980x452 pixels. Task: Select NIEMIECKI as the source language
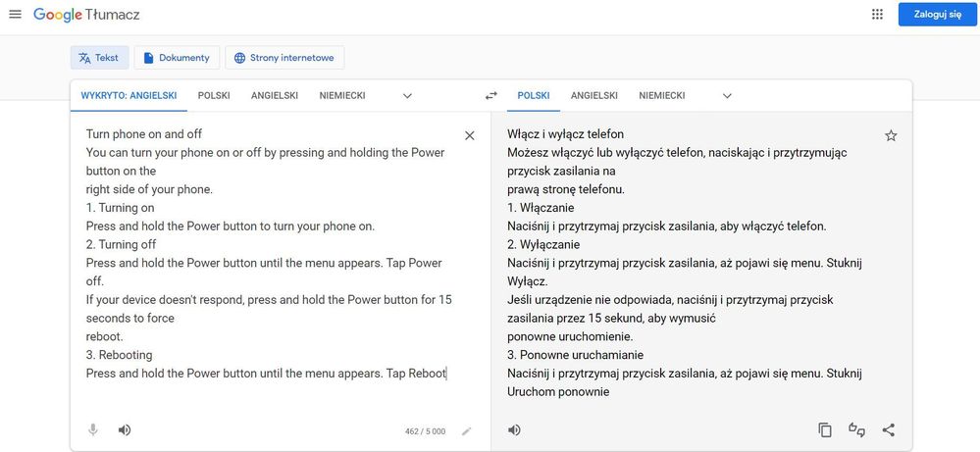pos(342,96)
